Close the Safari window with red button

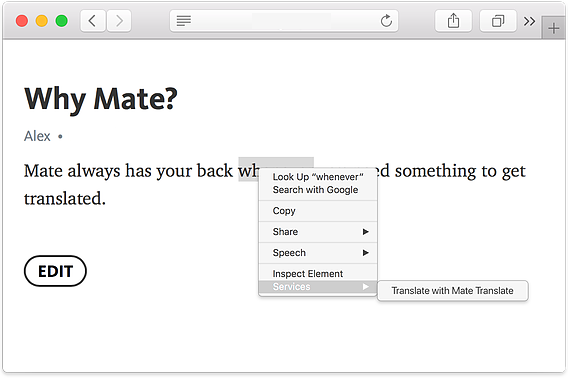tap(22, 21)
